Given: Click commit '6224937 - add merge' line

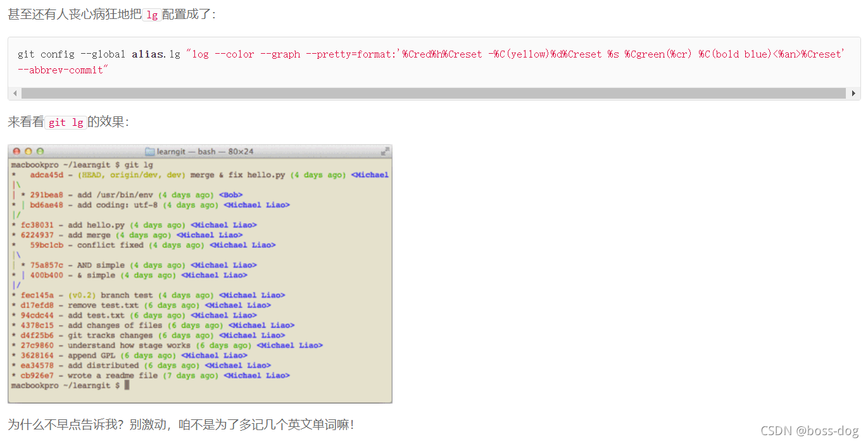Looking at the screenshot, I should pos(127,235).
